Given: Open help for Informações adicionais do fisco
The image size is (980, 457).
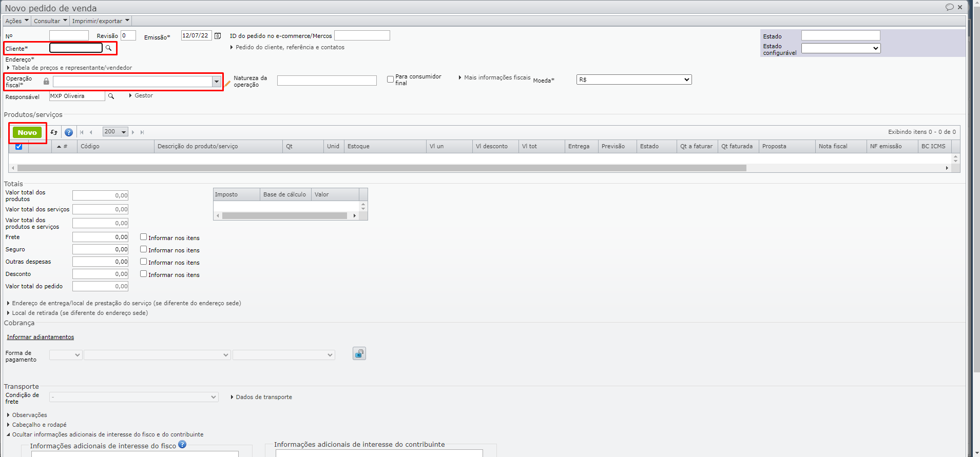Looking at the screenshot, I should (x=182, y=445).
